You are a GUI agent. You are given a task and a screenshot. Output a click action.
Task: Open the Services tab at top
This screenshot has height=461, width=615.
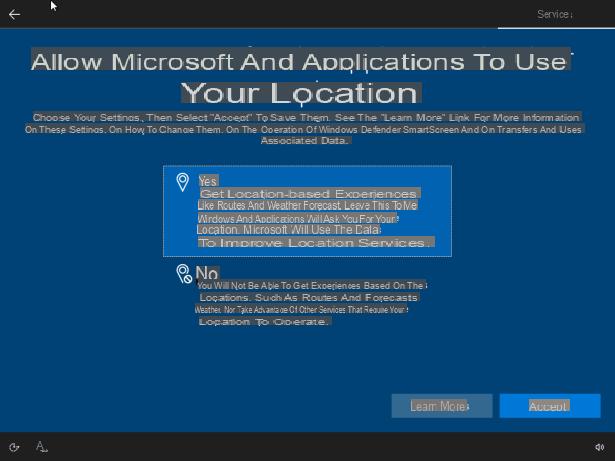pos(554,15)
